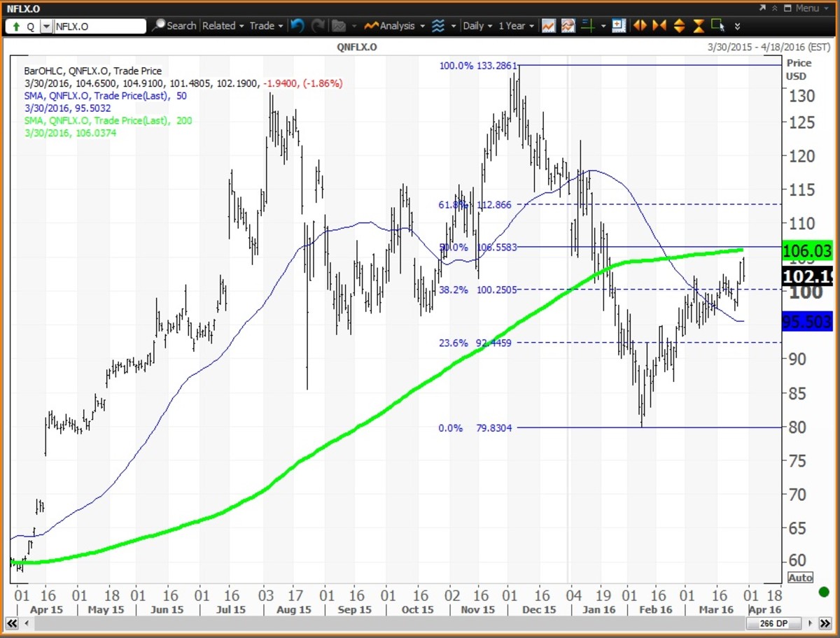Click the horizontal compress orange arrows icon
The height and width of the screenshot is (638, 840).
pos(659,26)
